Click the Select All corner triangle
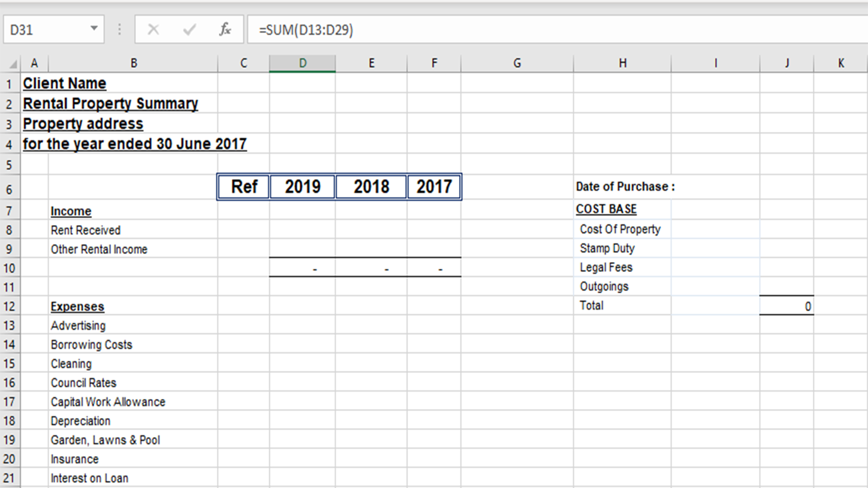 click(14, 64)
